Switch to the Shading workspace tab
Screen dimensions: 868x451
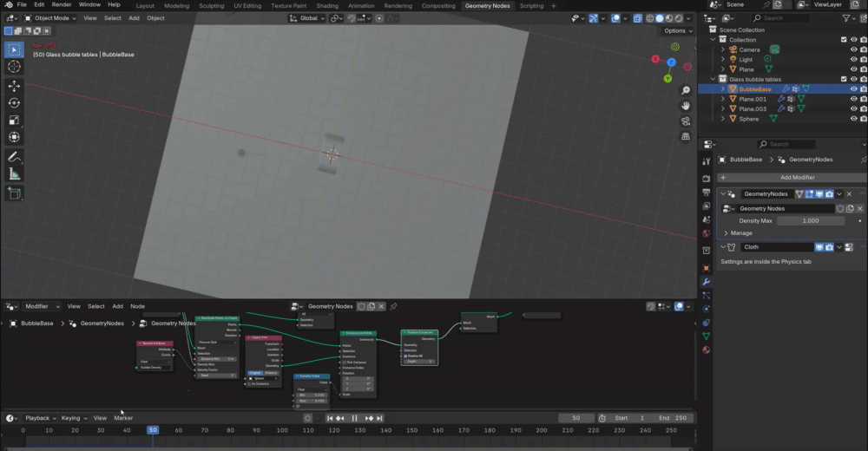point(326,5)
